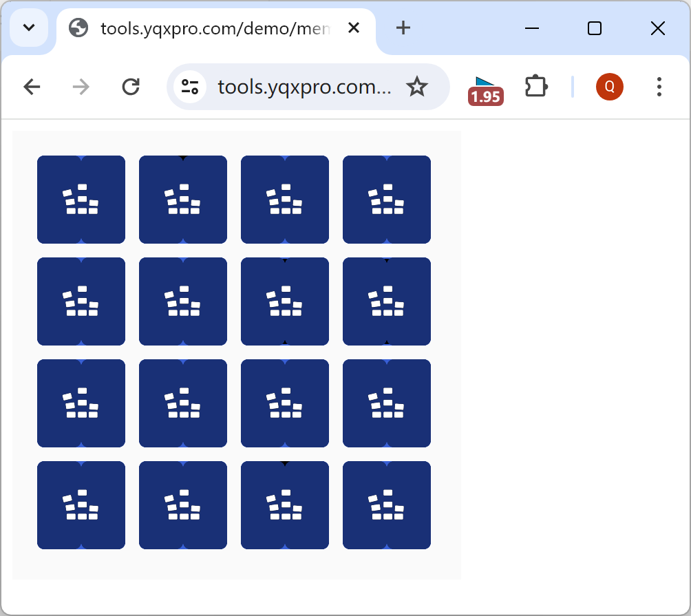Reload the current page

(131, 87)
